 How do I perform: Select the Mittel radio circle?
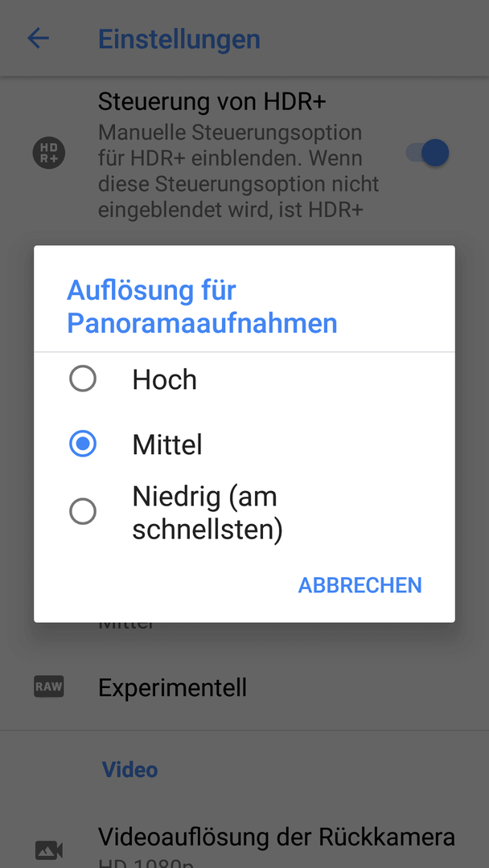point(83,444)
